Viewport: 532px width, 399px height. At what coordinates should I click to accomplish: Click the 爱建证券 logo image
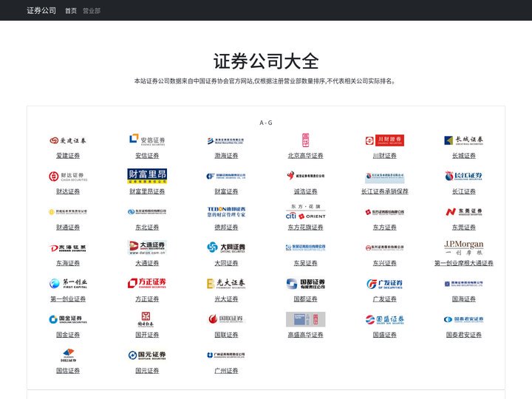click(x=68, y=140)
